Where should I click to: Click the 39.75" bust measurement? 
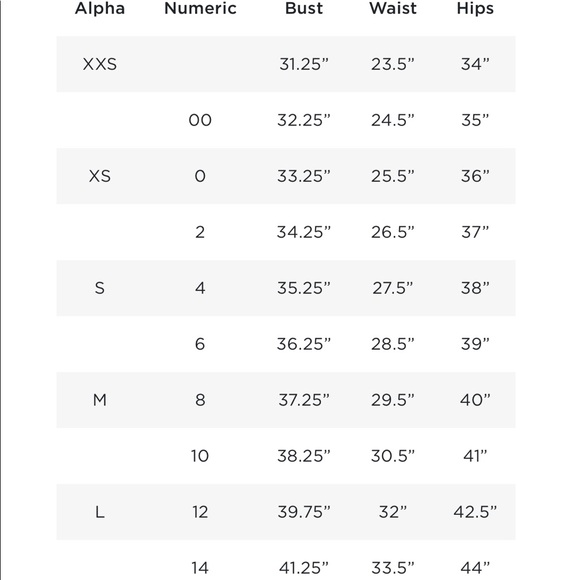point(304,512)
